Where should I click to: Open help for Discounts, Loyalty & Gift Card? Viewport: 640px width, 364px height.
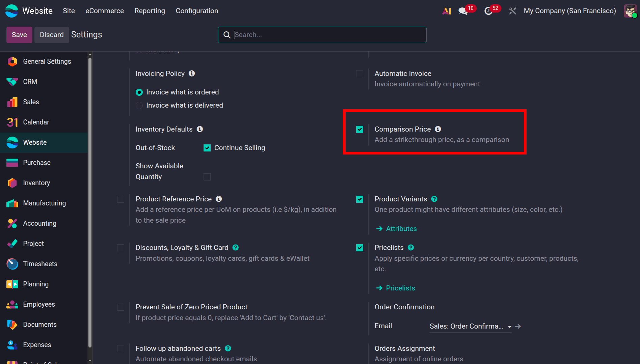pos(236,248)
